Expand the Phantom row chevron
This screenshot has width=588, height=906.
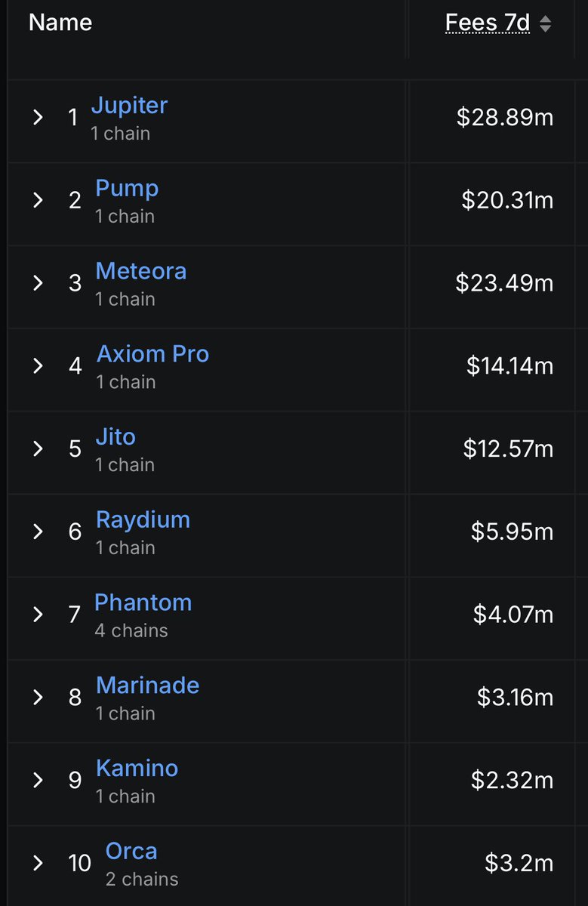pos(38,615)
